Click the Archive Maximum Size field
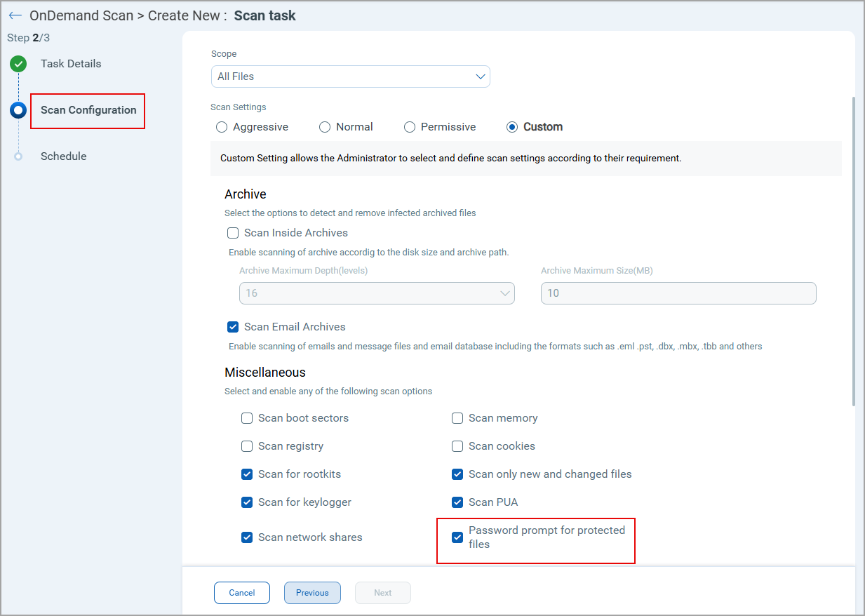Viewport: 865px width, 616px height. point(678,293)
